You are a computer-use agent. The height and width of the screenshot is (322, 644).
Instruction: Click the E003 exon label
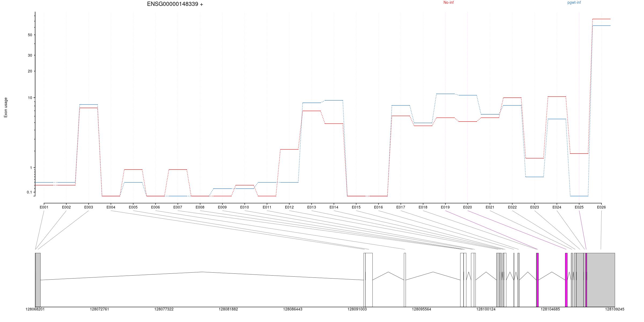click(89, 207)
